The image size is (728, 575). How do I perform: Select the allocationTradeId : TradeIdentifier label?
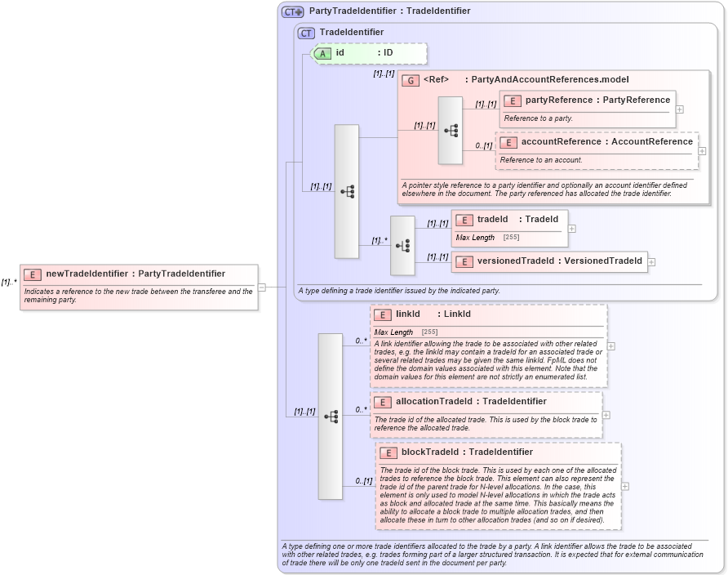coord(471,401)
